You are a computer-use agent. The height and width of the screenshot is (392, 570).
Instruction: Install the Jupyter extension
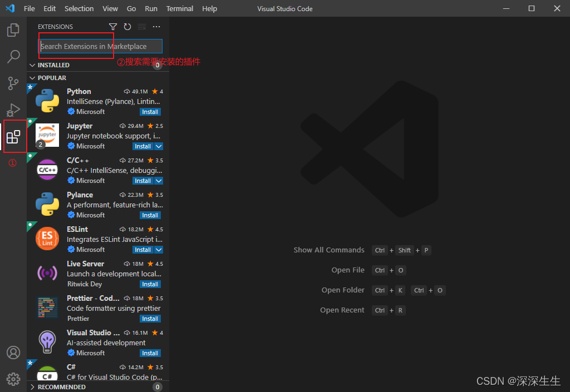143,146
